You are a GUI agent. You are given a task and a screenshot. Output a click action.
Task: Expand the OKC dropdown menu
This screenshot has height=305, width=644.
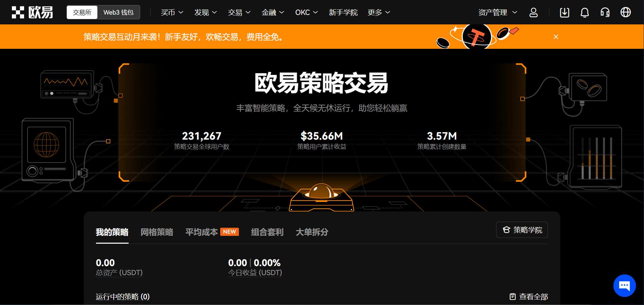coord(307,13)
